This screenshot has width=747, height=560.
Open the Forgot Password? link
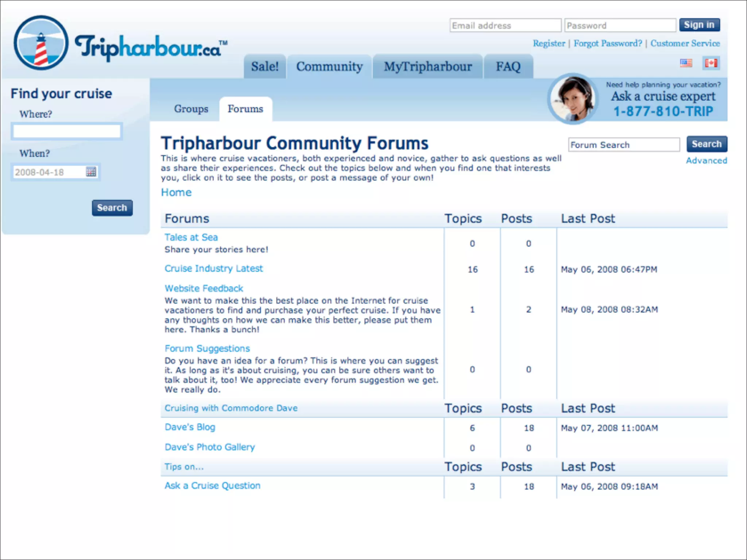click(608, 43)
